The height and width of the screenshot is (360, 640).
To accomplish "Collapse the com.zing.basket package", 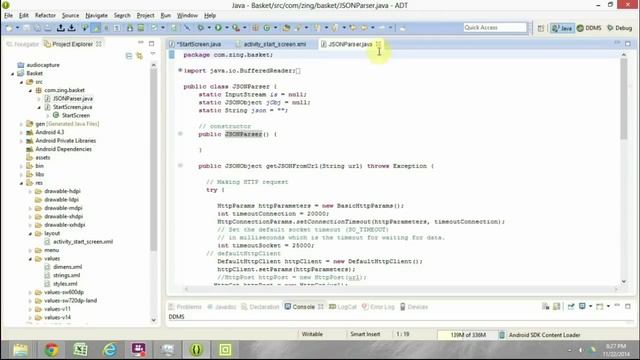I will 30,91.
